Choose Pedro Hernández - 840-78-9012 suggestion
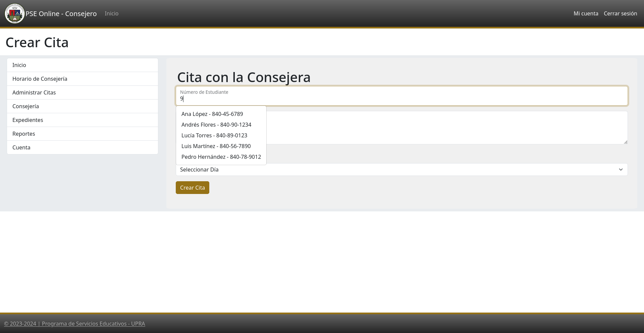 (221, 157)
